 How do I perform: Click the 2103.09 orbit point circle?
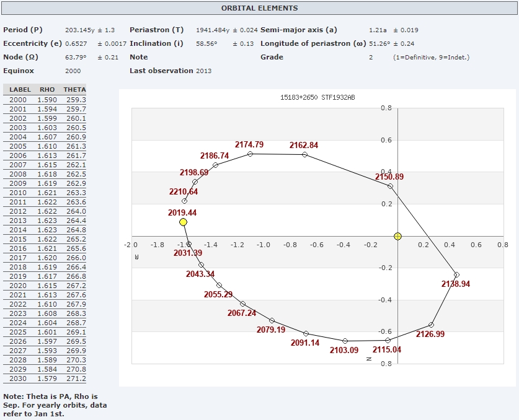coord(345,341)
